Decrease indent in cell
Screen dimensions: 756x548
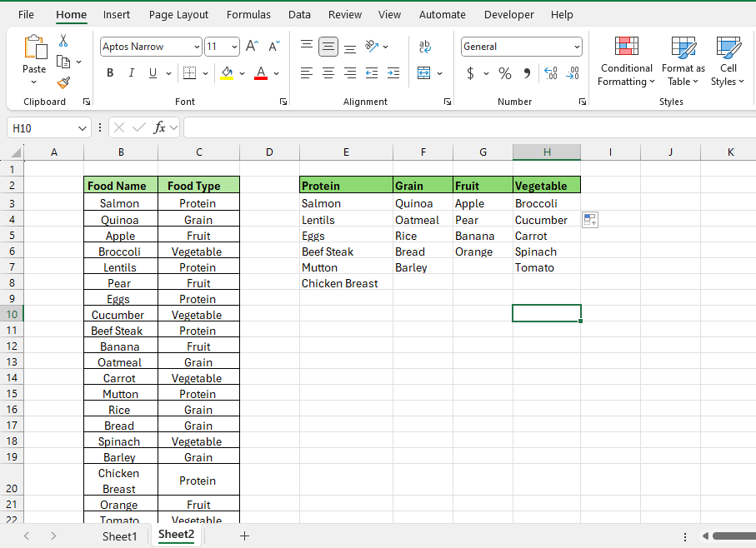tap(372, 73)
